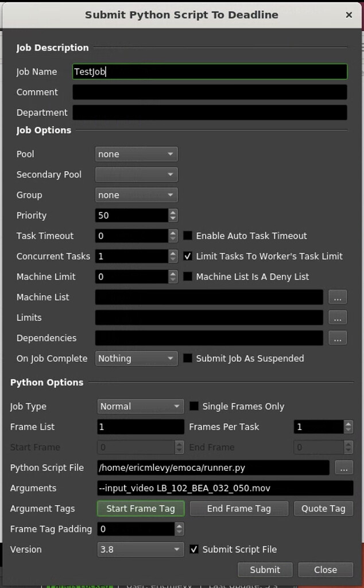This screenshot has width=364, height=588.
Task: Select the Job Name text field
Action: click(x=210, y=71)
